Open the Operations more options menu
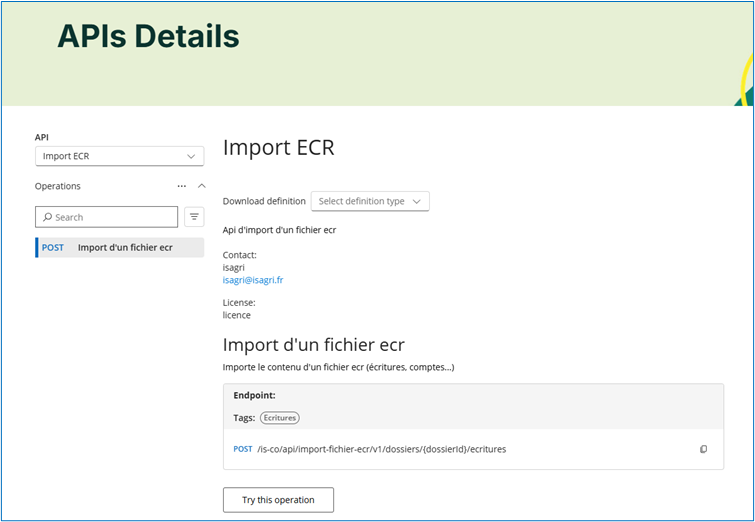Image resolution: width=755 pixels, height=522 pixels. pyautogui.click(x=181, y=186)
